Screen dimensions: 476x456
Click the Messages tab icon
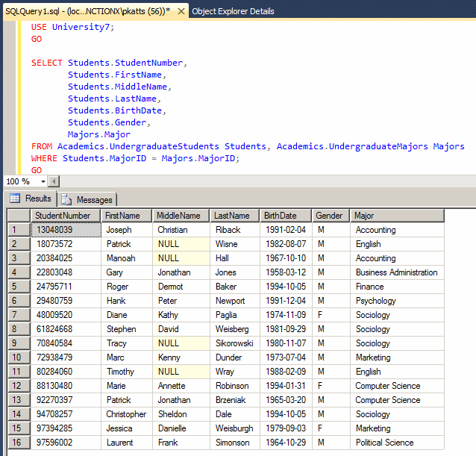66,200
